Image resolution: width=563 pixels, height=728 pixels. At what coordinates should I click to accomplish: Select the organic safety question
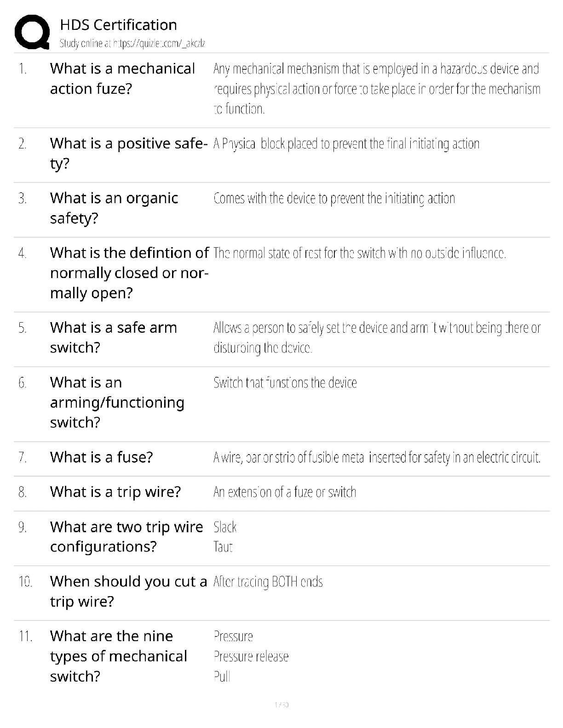[114, 208]
